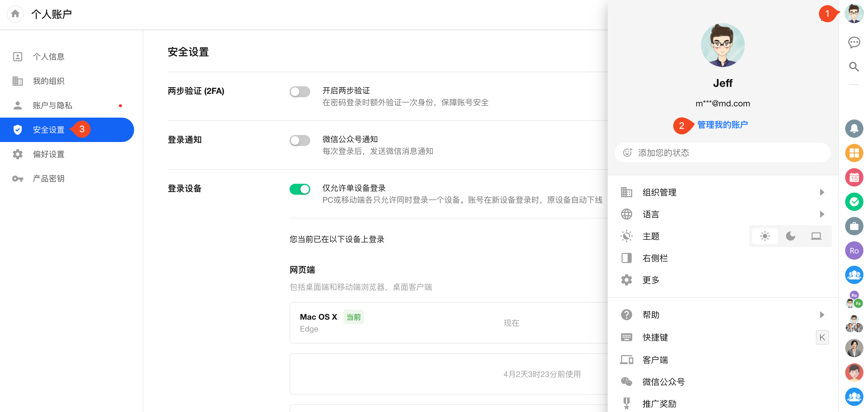Viewport: 868px width, 412px height.
Task: Click the home icon beside 个人账户
Action: click(x=15, y=14)
